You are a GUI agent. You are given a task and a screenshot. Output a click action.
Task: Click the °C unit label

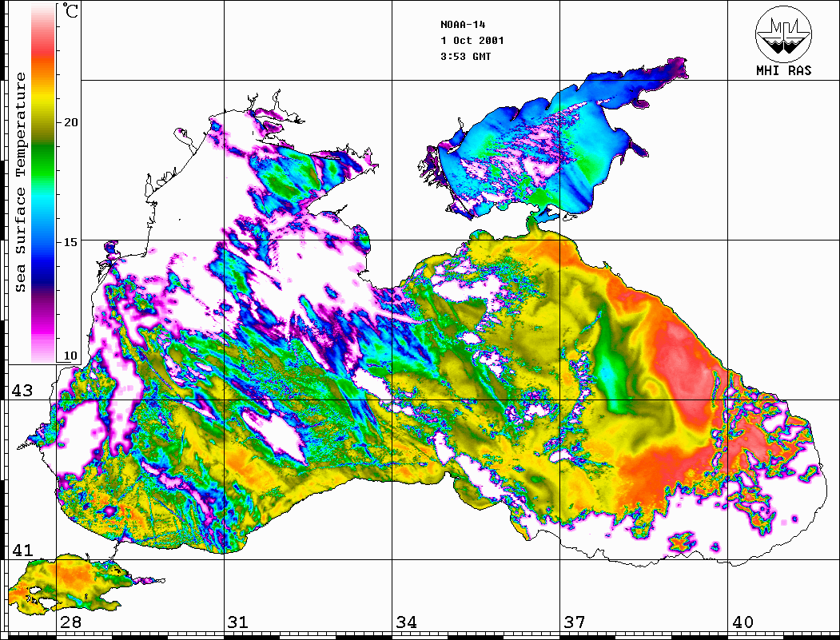coord(70,10)
